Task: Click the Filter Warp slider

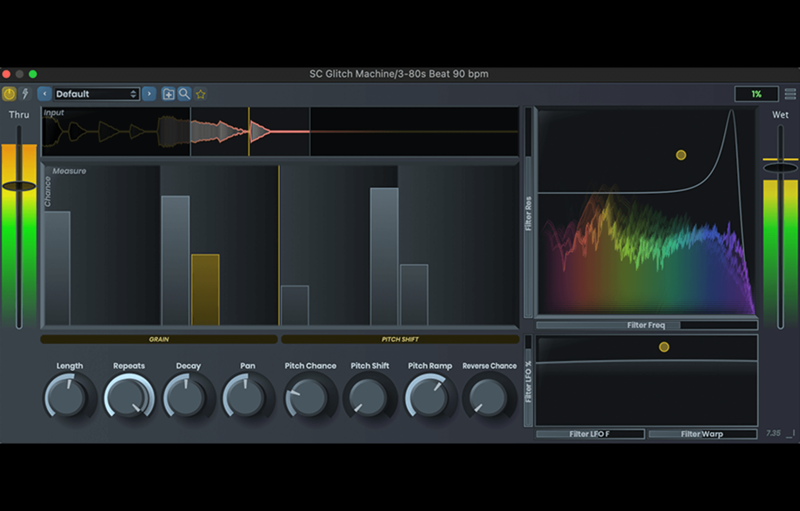Action: (x=703, y=434)
